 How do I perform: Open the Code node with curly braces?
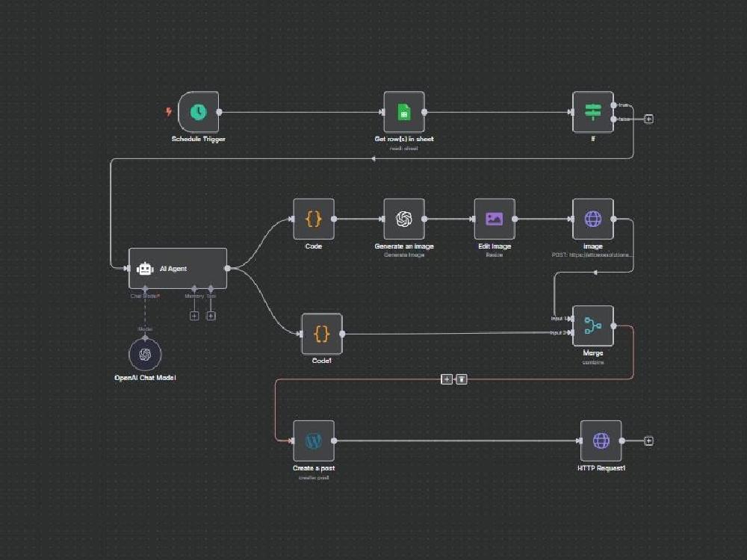pyautogui.click(x=314, y=219)
